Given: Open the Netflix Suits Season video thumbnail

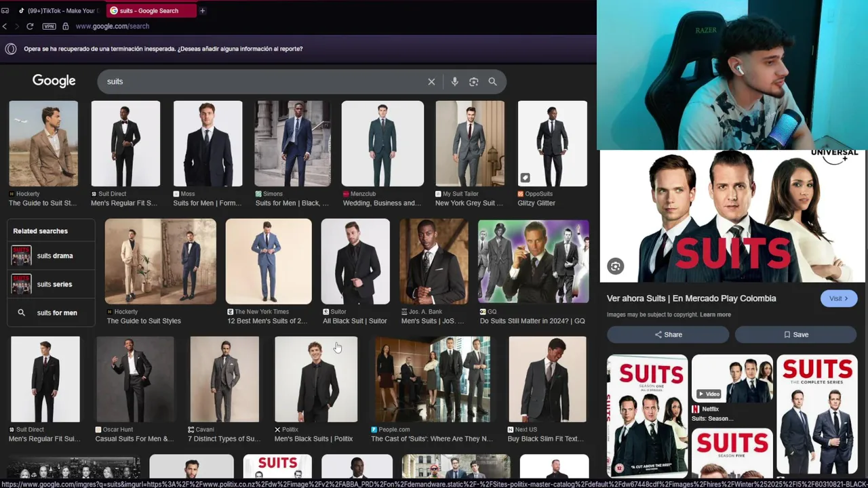Looking at the screenshot, I should click(732, 378).
